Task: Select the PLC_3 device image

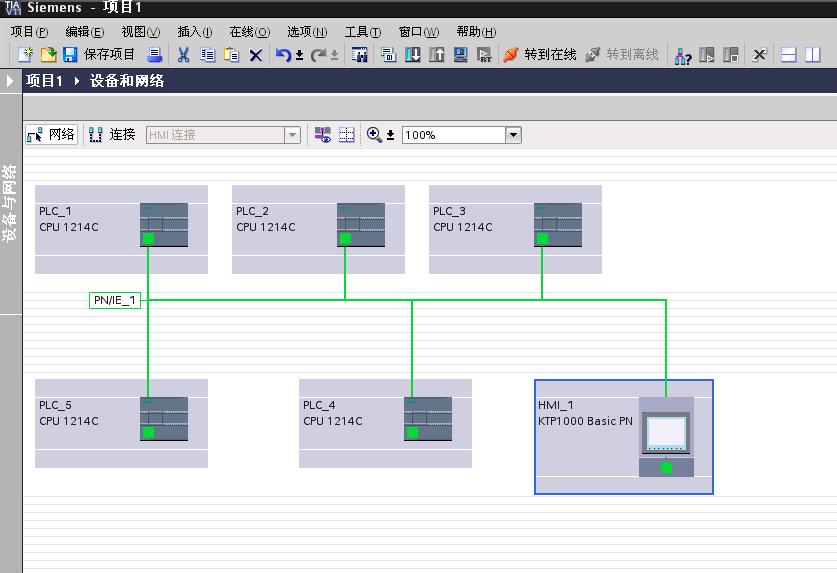Action: [x=558, y=225]
